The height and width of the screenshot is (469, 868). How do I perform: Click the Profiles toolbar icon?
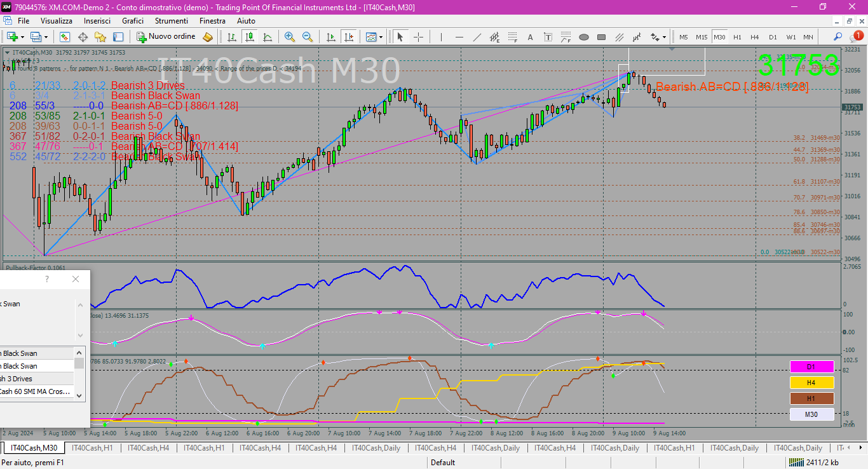[x=36, y=37]
